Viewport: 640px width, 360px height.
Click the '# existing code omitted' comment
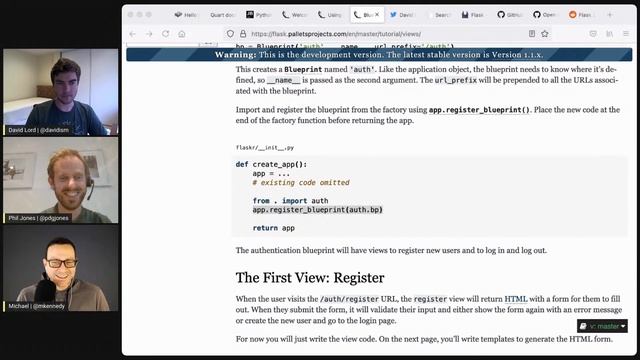(301, 183)
